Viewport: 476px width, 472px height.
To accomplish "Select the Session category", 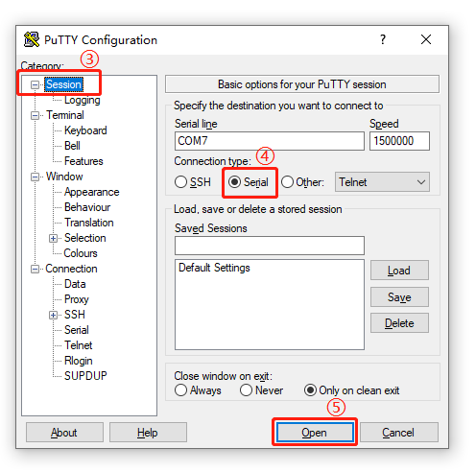I will 63,84.
